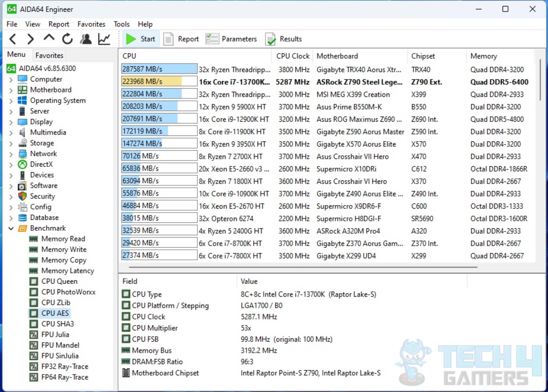Expand the Display tree node

(11, 122)
